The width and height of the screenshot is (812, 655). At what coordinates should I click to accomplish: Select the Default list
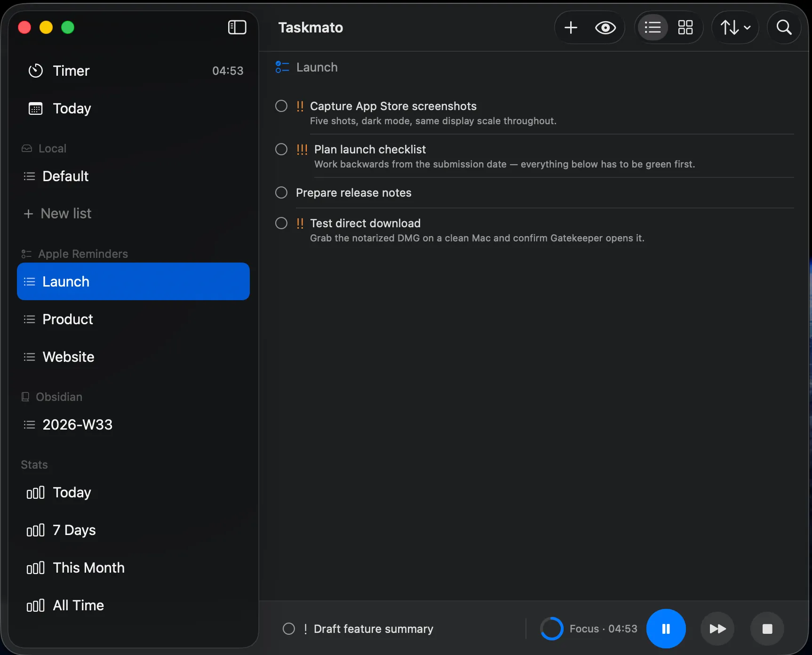point(134,176)
